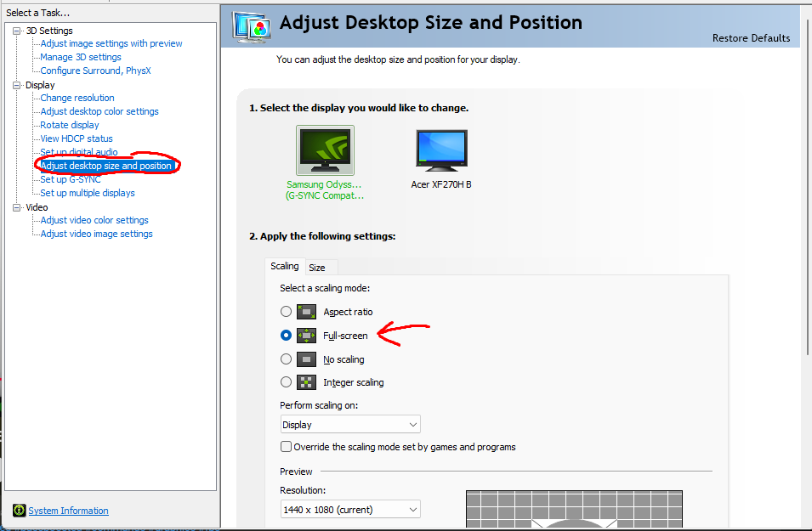This screenshot has height=531, width=812.
Task: Choose the Full-screen radio button
Action: 286,336
